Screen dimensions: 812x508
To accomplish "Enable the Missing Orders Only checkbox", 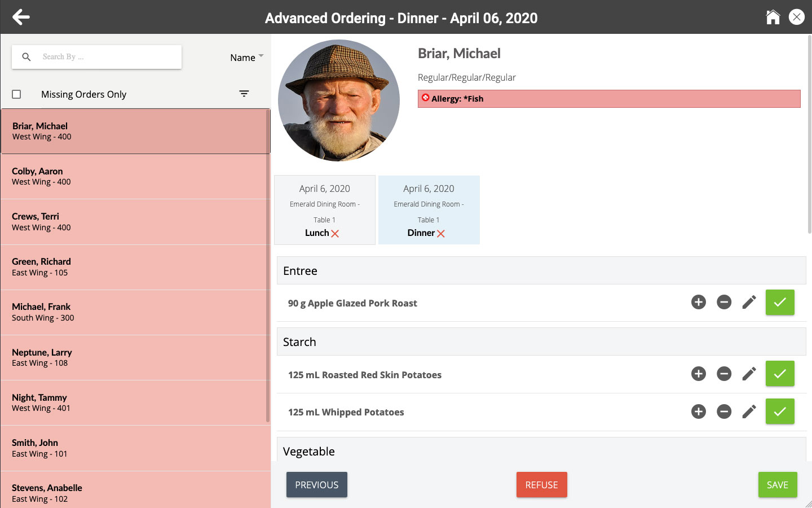I will coord(17,94).
